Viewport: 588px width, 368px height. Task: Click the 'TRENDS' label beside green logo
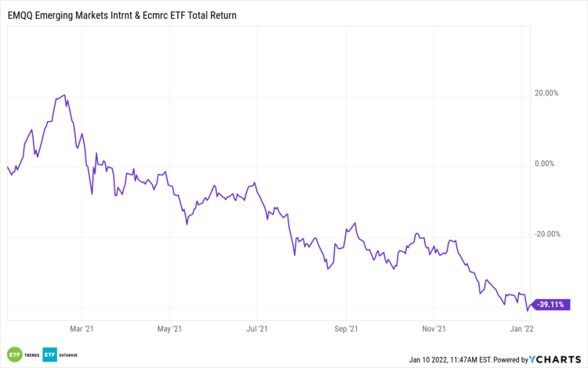coord(31,354)
